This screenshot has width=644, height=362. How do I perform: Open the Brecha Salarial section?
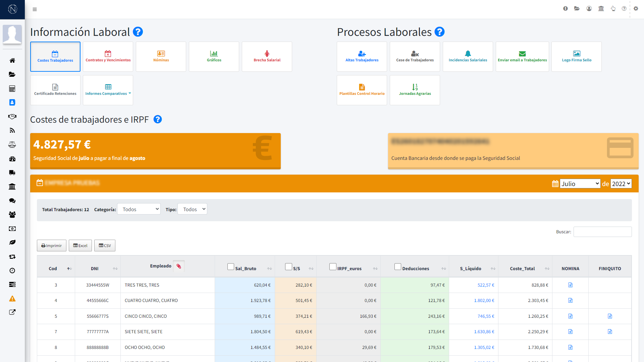267,56
